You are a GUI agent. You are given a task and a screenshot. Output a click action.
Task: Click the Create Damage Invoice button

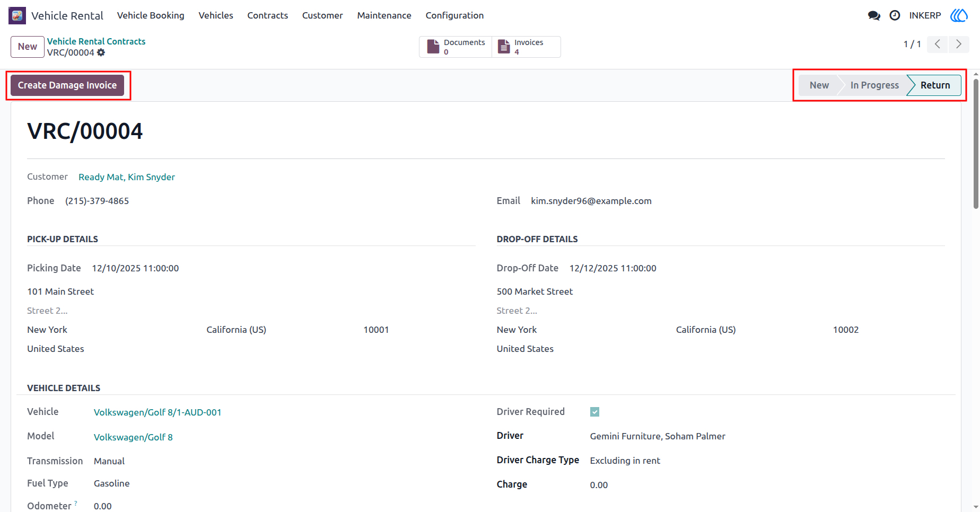pos(67,85)
